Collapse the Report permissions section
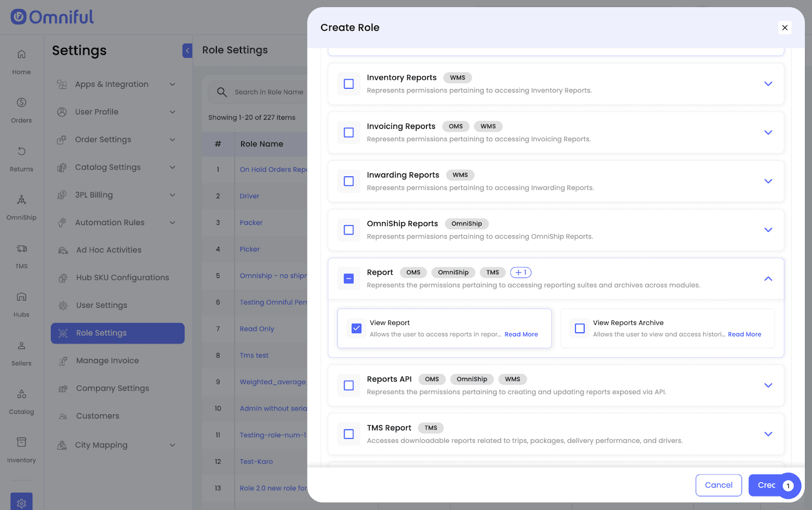Image resolution: width=812 pixels, height=510 pixels. pyautogui.click(x=768, y=279)
